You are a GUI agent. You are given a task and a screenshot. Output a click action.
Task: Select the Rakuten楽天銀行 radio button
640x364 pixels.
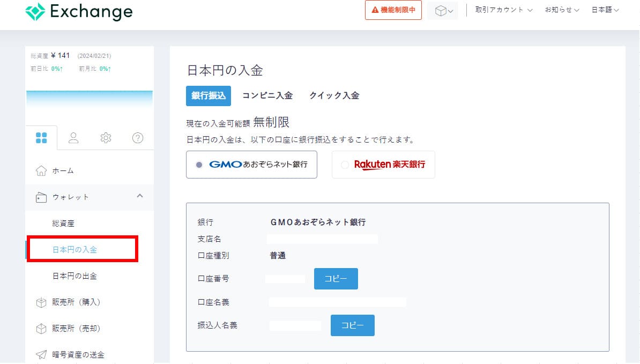coord(345,165)
